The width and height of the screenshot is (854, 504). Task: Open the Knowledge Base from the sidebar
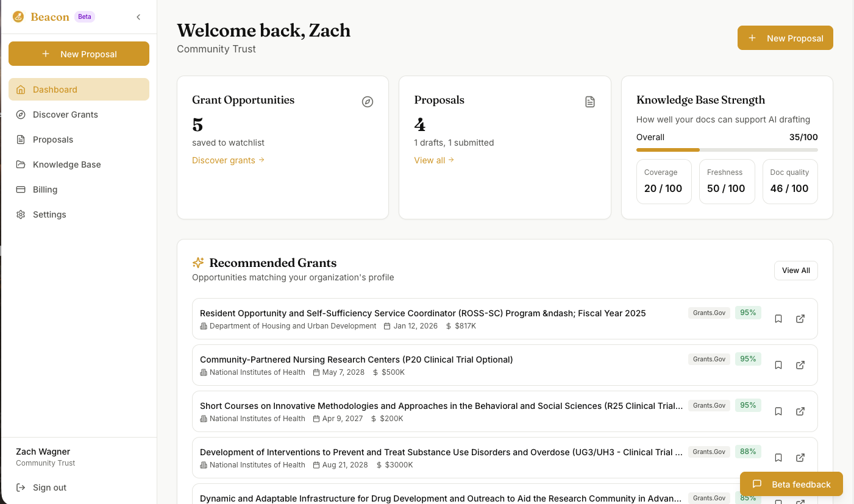(x=65, y=164)
